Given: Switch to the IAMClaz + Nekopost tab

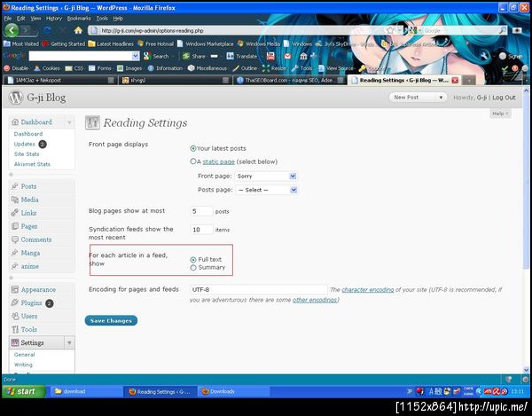Looking at the screenshot, I should (60, 81).
